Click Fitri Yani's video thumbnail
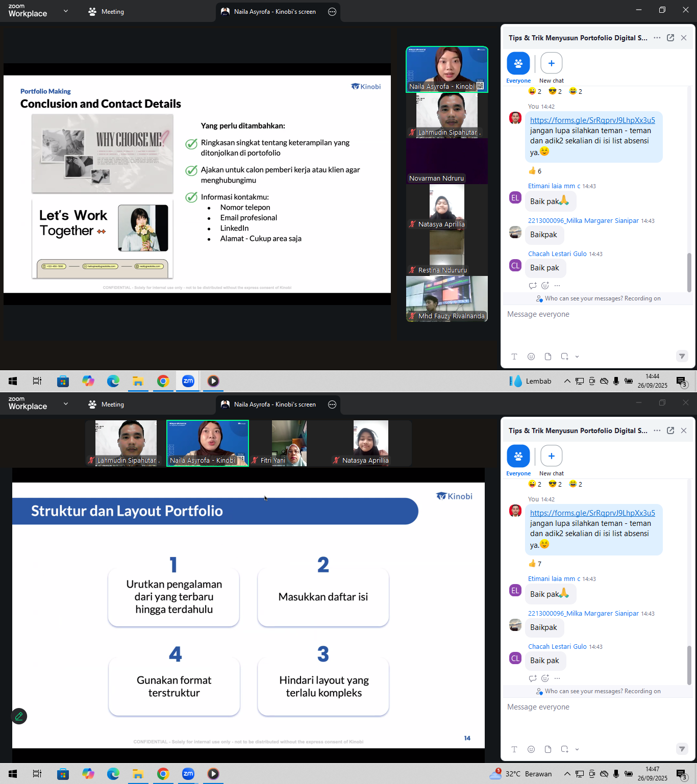Screen dimensions: 697x784 coord(289,443)
